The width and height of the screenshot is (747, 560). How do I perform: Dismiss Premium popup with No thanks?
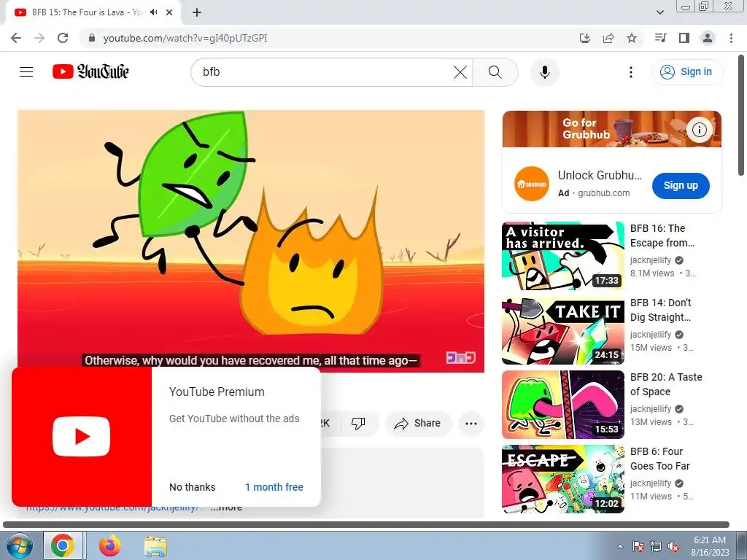pos(193,487)
